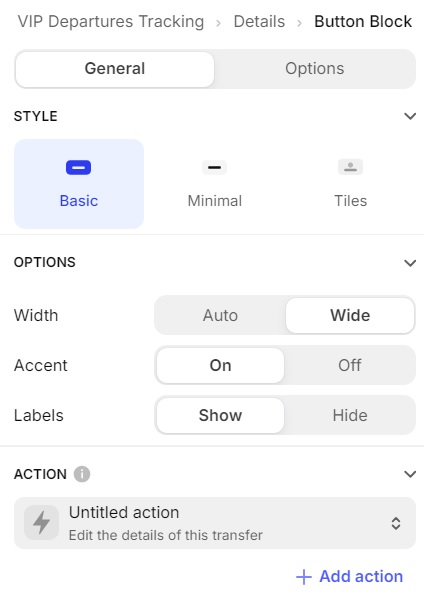Choose the Minimal button style icon
The height and width of the screenshot is (604, 431).
[215, 167]
